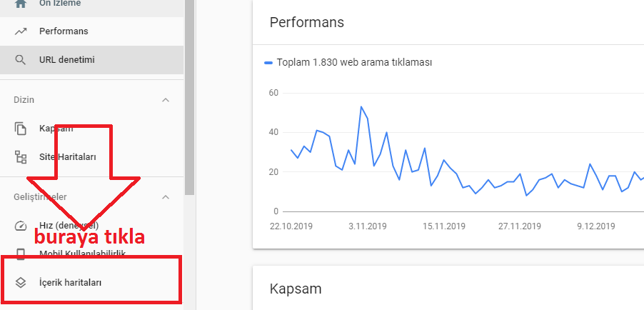Click the phone icon for Mobil Kullanılabilirlik
644x310 pixels.
(21, 254)
